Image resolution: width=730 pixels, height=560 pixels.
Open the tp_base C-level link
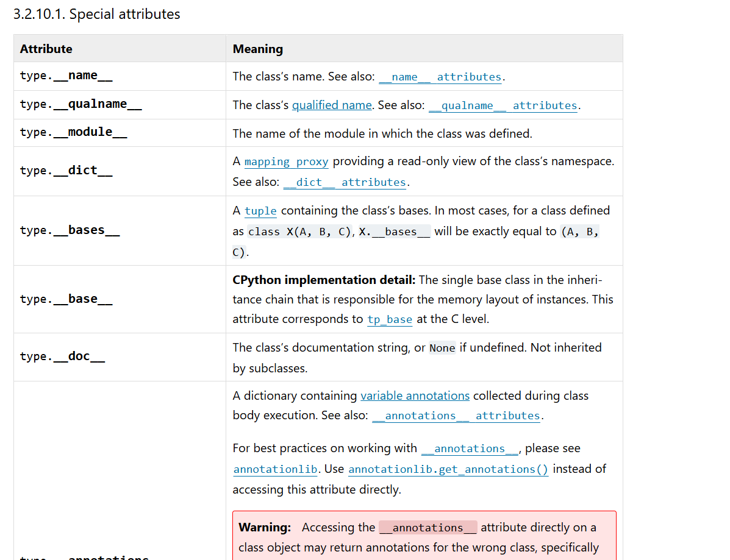pos(390,319)
